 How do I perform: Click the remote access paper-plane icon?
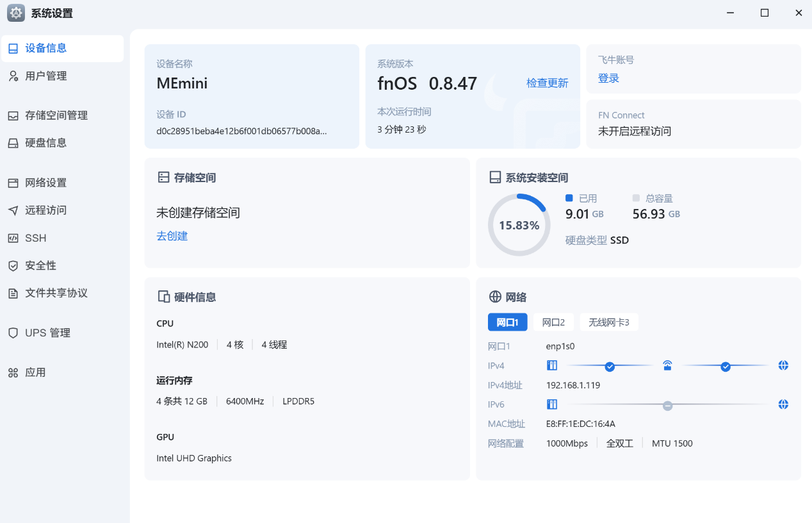13,210
